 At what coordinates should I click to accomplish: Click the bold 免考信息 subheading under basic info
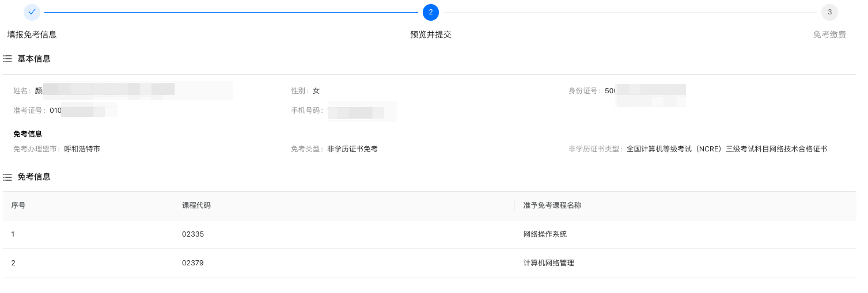[x=28, y=134]
